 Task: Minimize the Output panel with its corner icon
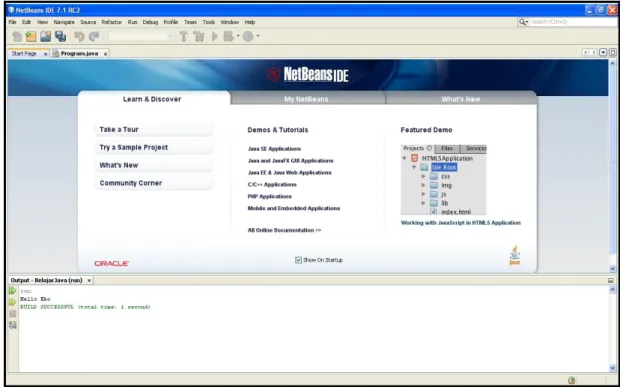coord(611,280)
